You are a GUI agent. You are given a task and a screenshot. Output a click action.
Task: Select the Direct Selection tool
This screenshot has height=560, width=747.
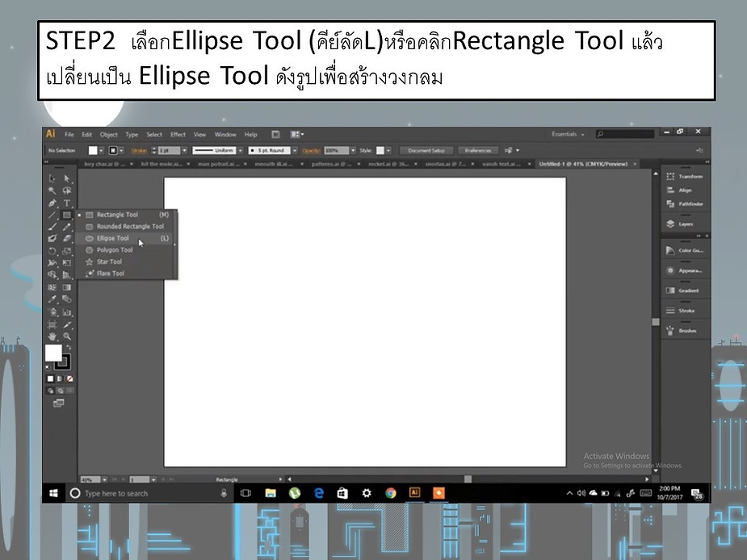tap(67, 178)
